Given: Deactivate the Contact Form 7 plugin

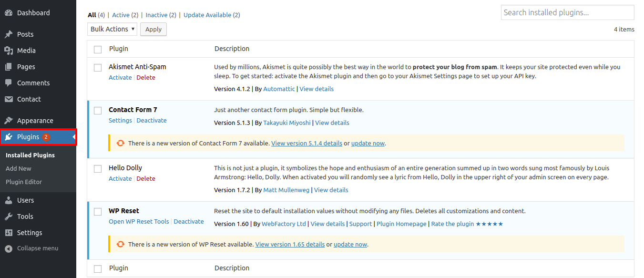Looking at the screenshot, I should tap(152, 120).
